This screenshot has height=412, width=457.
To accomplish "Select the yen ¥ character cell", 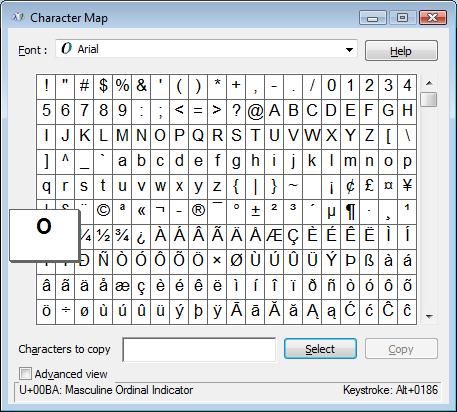I will [407, 187].
